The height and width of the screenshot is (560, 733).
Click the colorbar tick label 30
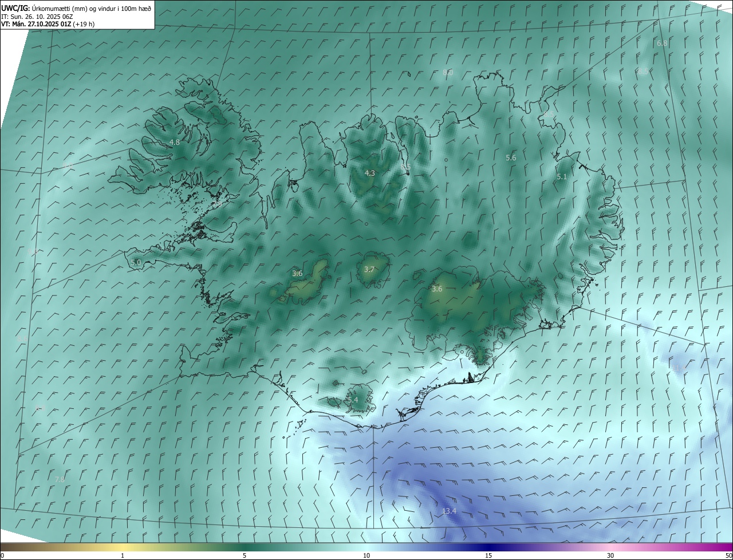point(610,555)
